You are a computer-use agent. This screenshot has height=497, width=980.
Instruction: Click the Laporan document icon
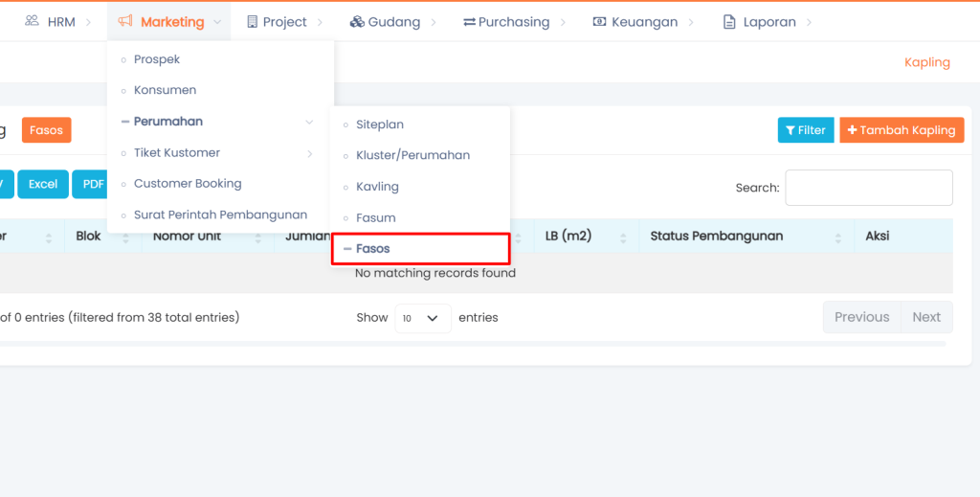coord(729,21)
